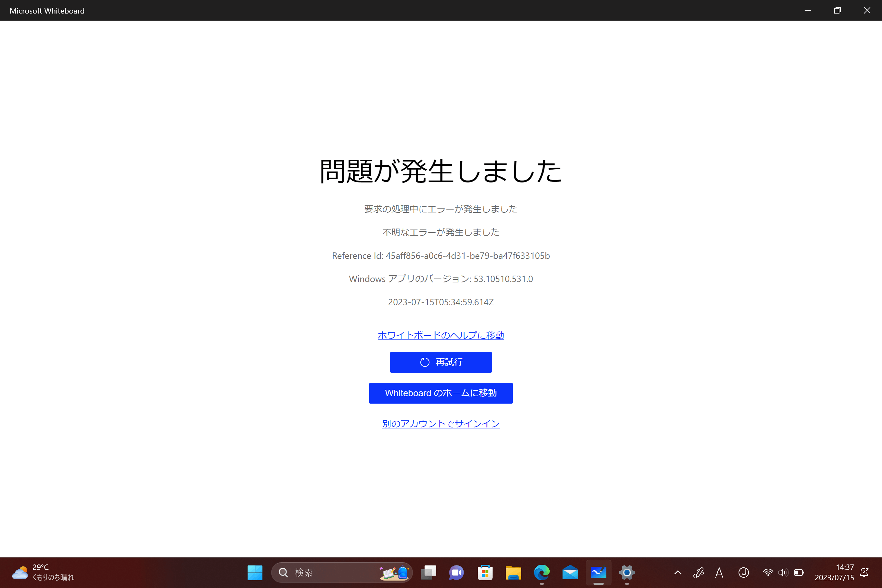Click the volume speaker tray icon
882x588 pixels.
pyautogui.click(x=783, y=573)
